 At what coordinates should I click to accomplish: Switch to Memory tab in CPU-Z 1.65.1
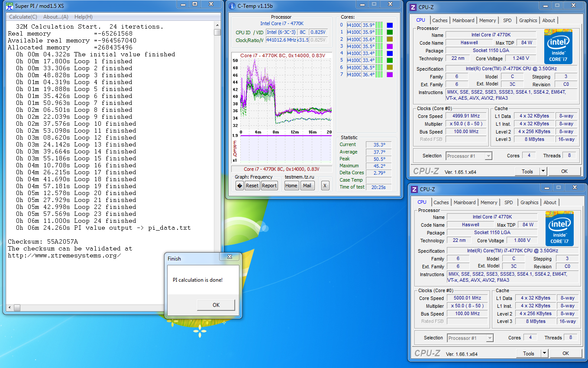pos(488,20)
